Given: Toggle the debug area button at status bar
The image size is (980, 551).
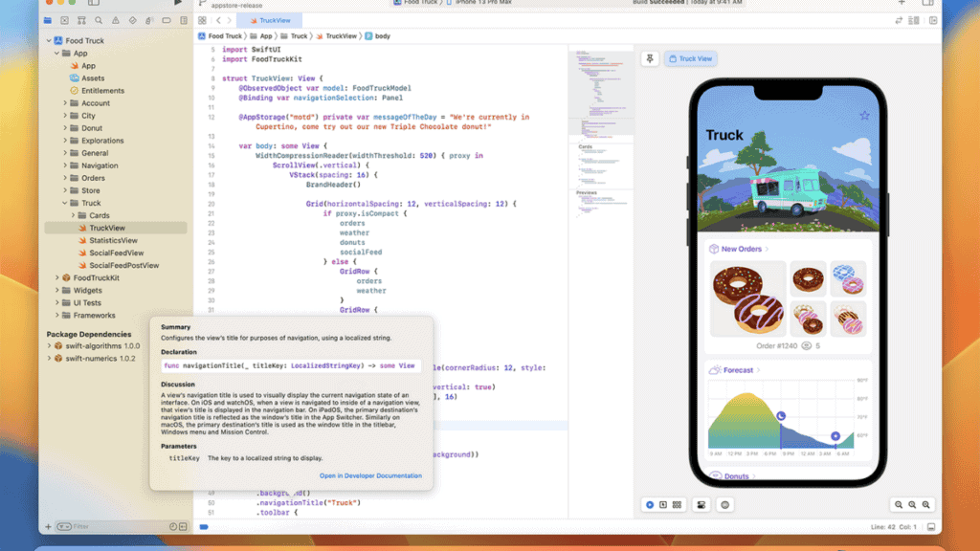Looking at the screenshot, I should [931, 527].
